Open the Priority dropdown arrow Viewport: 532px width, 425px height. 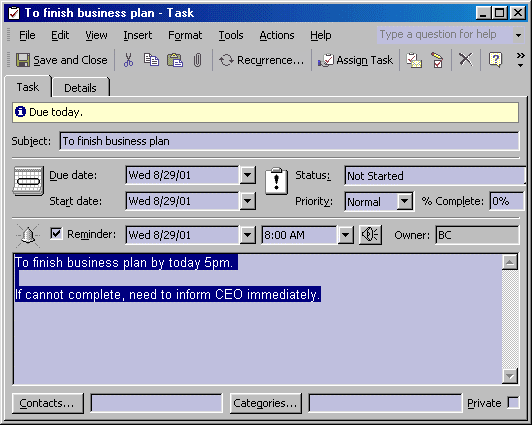(x=404, y=201)
